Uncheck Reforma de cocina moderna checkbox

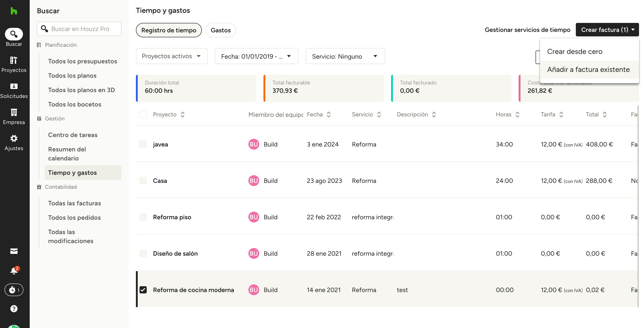coord(143,290)
